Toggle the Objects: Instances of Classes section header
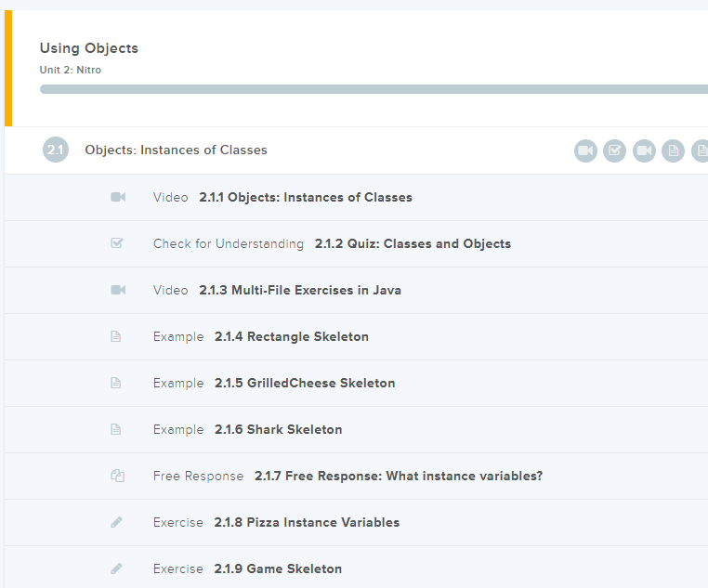This screenshot has height=588, width=708. click(176, 150)
